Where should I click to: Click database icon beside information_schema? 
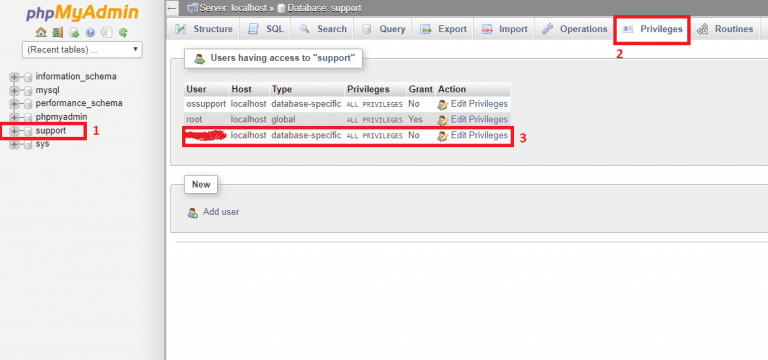tap(28, 77)
